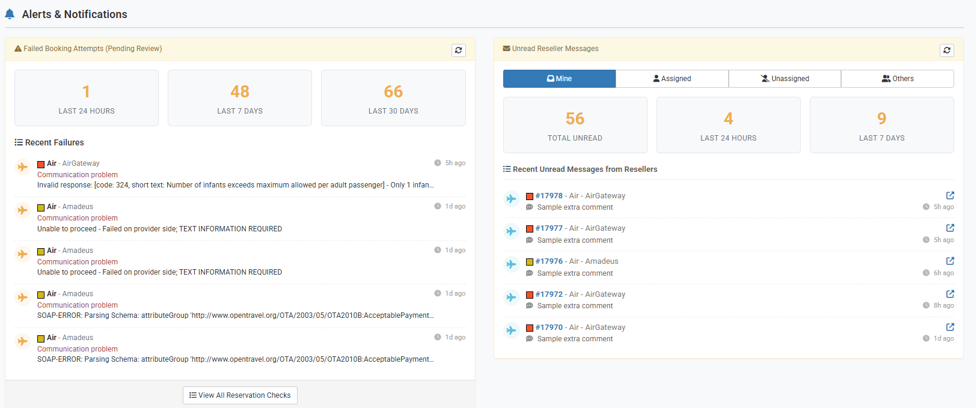Click the comment bubble icon under #17976
Image resolution: width=980 pixels, height=408 pixels.
pos(530,273)
